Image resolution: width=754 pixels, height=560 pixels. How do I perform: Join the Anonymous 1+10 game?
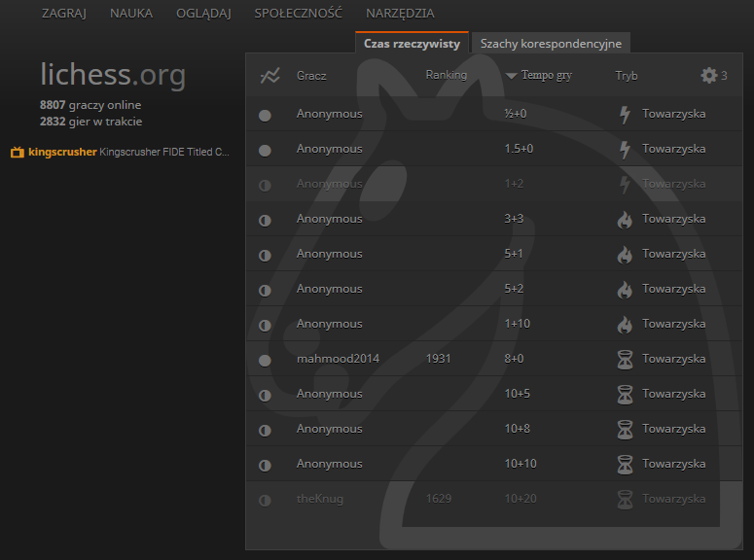494,324
